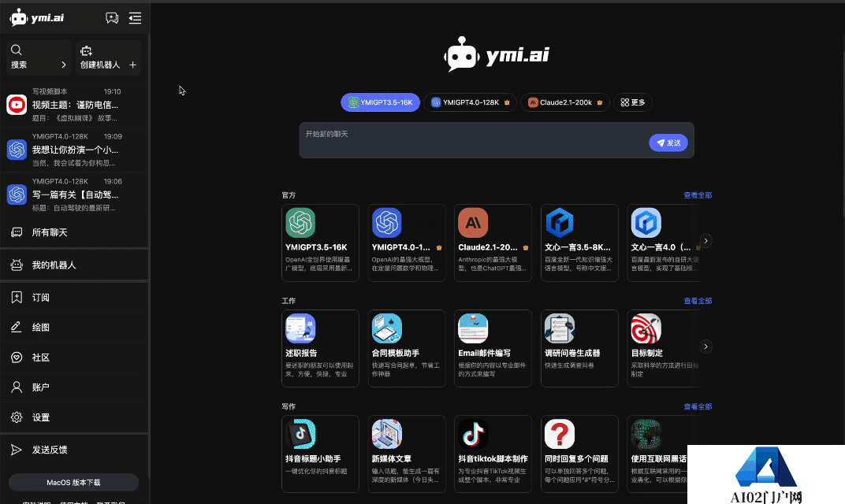
Task: Open the 使用互联网黑话 bot icon
Action: click(x=646, y=434)
